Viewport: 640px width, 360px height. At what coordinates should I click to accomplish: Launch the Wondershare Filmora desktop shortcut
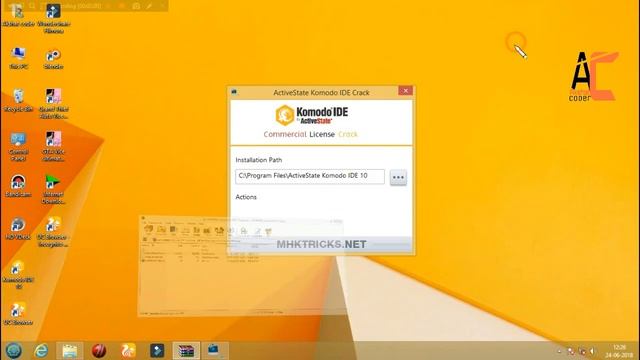pyautogui.click(x=53, y=19)
